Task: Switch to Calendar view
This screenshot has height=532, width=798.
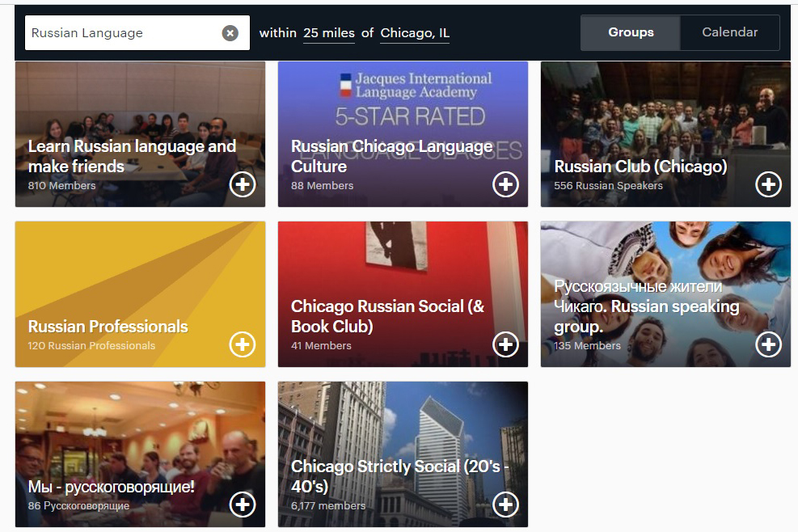Action: [x=729, y=33]
